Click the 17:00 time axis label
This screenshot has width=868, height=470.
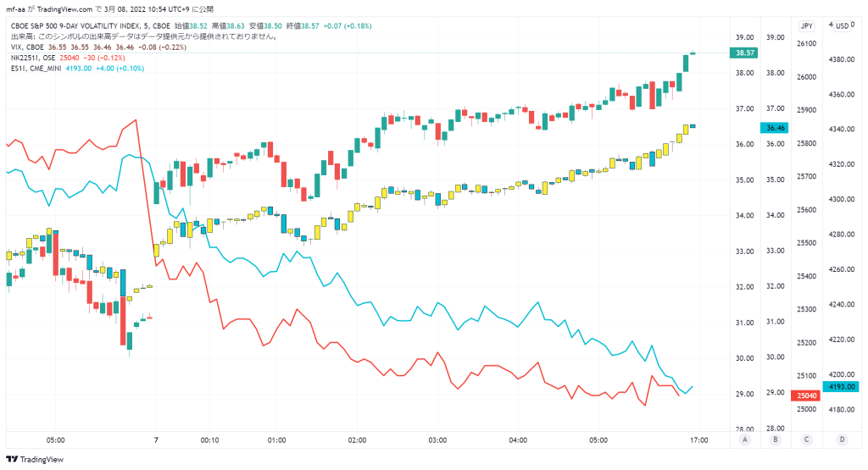pos(698,440)
